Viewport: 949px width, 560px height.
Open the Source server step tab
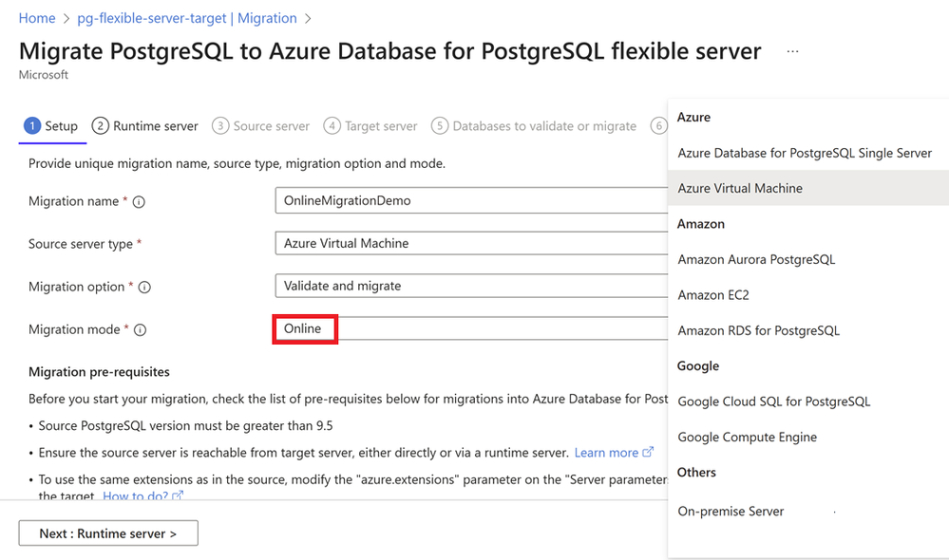pos(261,126)
